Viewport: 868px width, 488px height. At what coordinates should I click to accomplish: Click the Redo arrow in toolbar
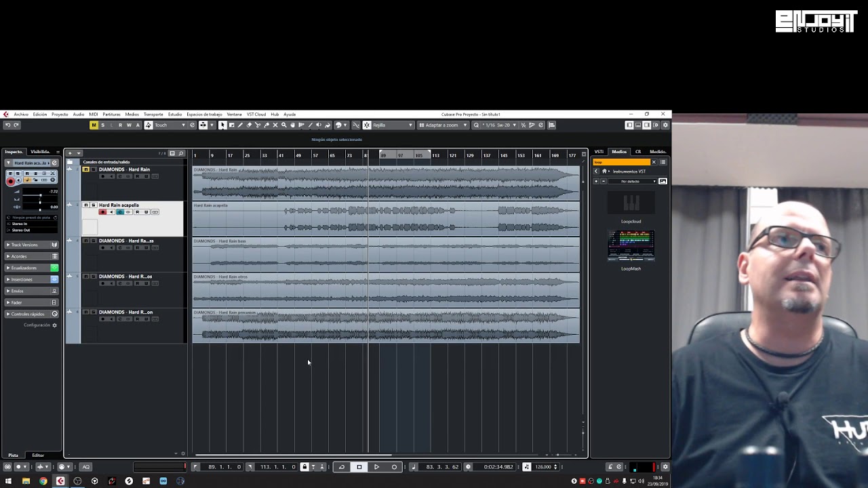coord(16,125)
